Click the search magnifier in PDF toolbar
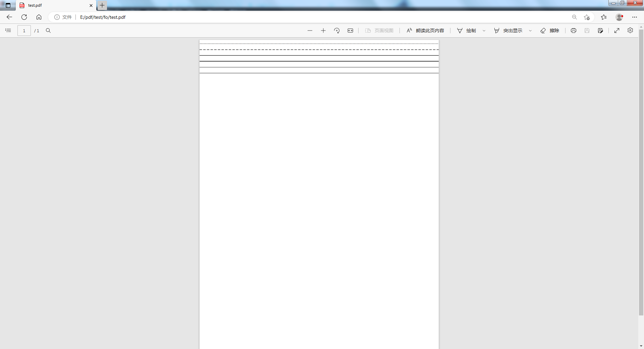 pos(48,31)
